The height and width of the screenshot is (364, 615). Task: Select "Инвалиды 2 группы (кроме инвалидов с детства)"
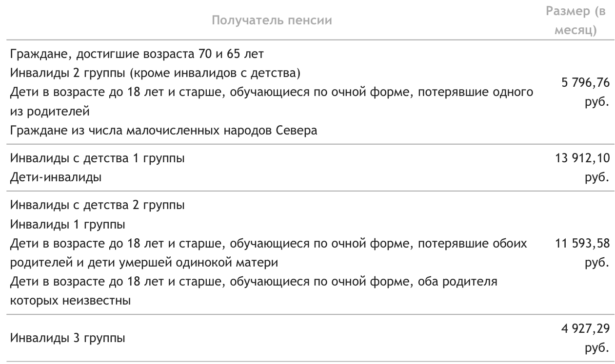155,73
